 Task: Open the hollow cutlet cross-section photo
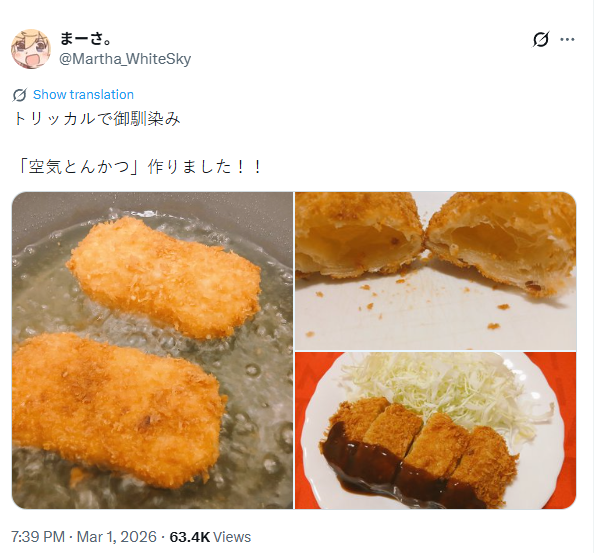(x=436, y=271)
